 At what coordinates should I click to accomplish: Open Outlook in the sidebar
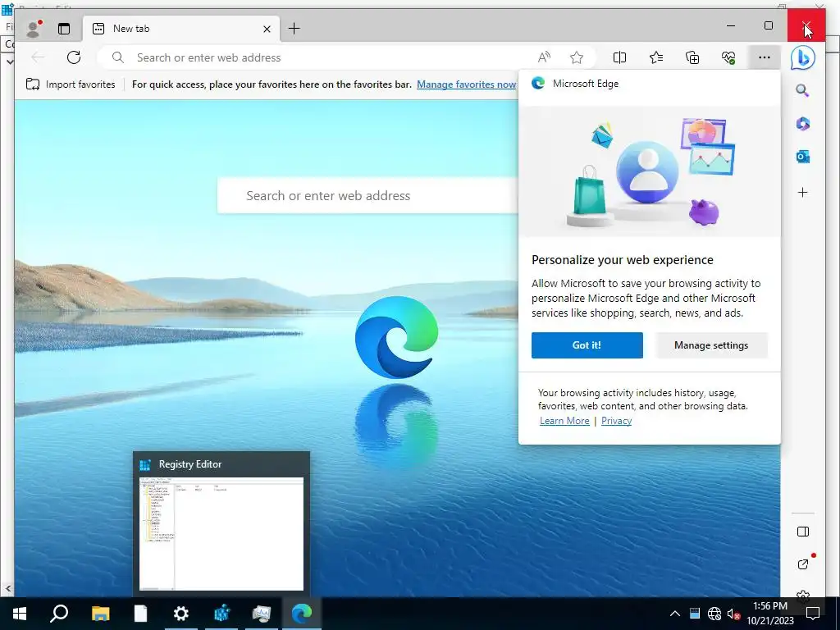coord(802,157)
